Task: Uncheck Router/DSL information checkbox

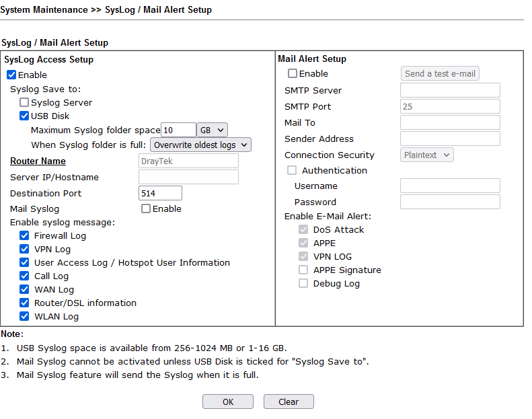Action: 24,303
